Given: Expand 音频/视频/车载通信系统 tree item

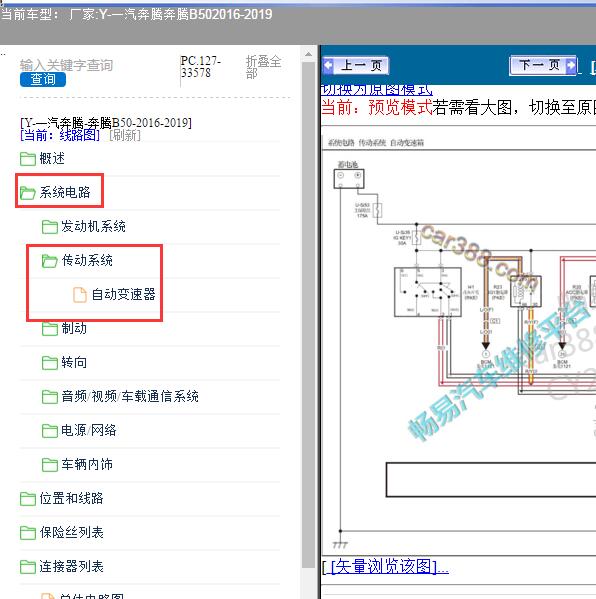Looking at the screenshot, I should tap(130, 397).
